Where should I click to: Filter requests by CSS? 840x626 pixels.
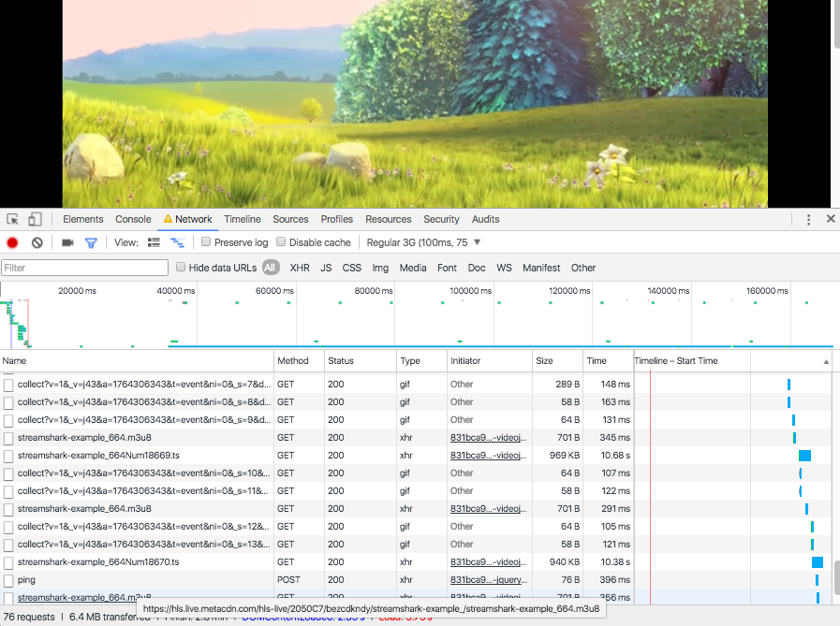pos(351,268)
